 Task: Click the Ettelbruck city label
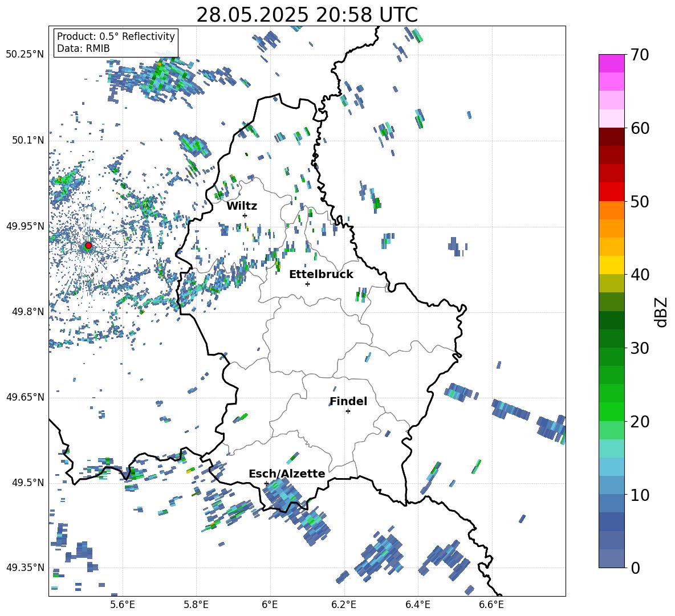click(x=321, y=275)
